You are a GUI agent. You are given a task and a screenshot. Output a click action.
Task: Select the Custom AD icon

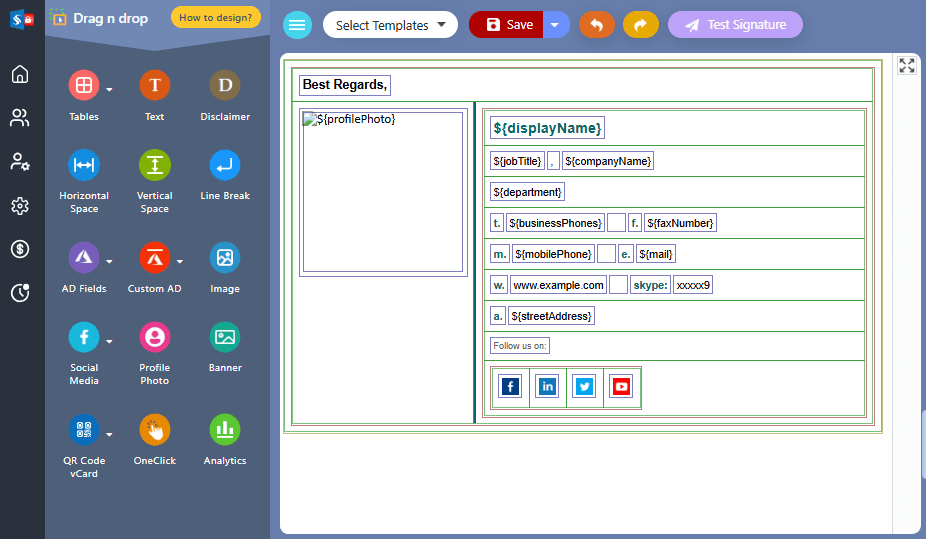click(155, 257)
